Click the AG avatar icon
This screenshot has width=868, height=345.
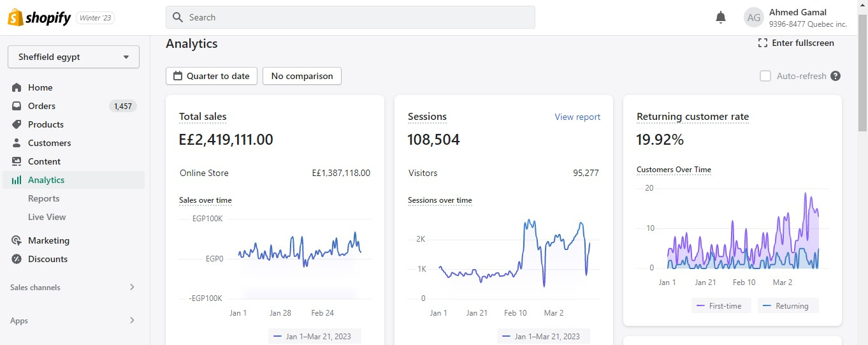point(754,17)
